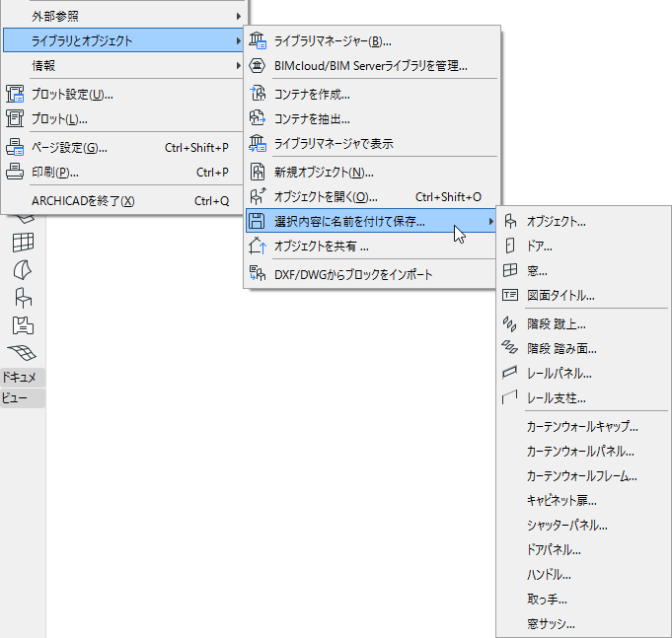
Task: Choose 印刷(P)... command
Action: (123, 173)
